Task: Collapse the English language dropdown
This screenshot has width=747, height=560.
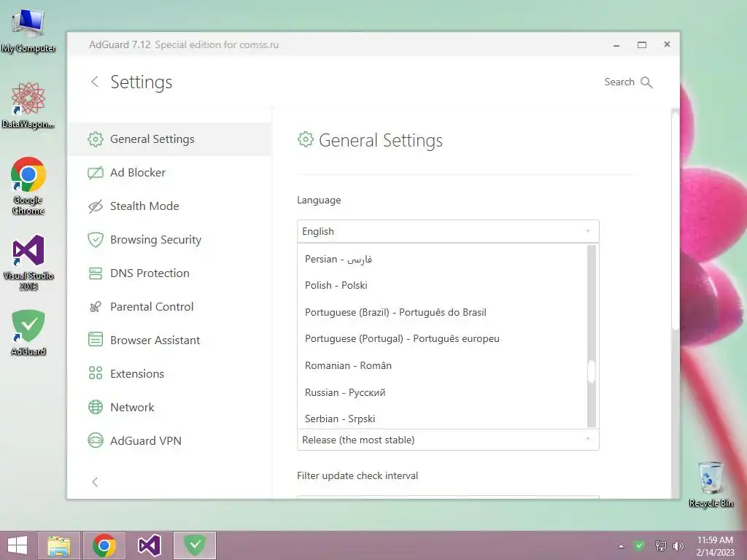Action: coord(448,231)
